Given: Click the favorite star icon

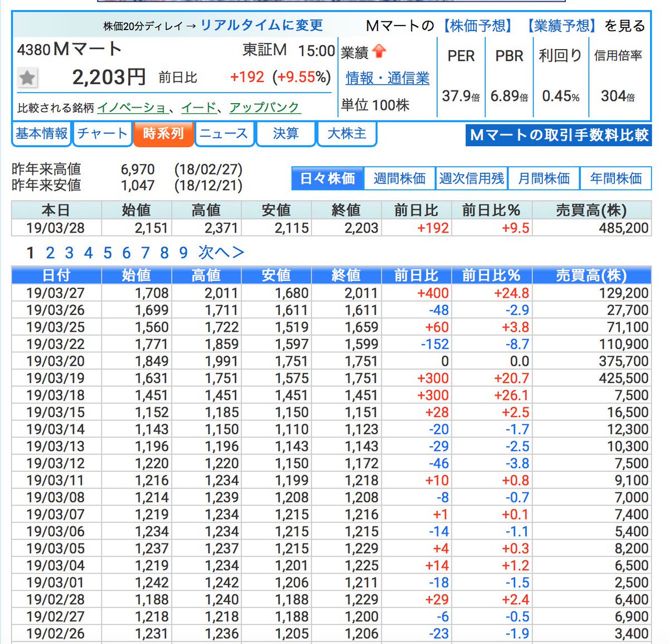Looking at the screenshot, I should (x=27, y=78).
